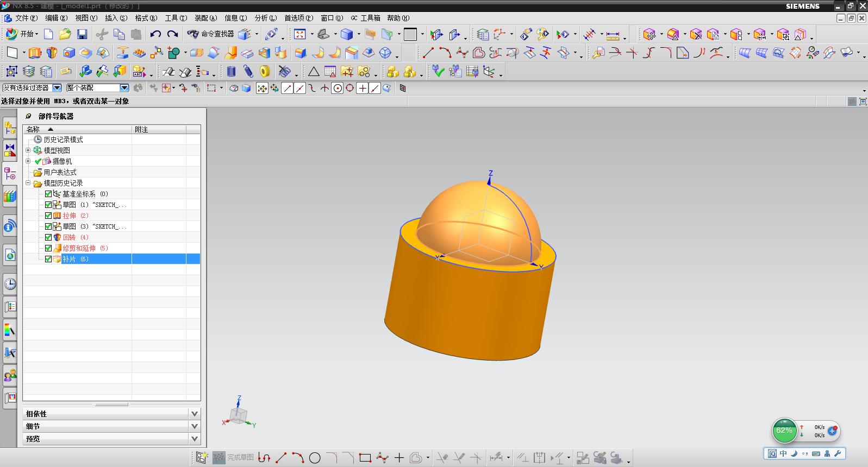Expand the 模型视图 tree node
The width and height of the screenshot is (868, 467).
pyautogui.click(x=28, y=150)
